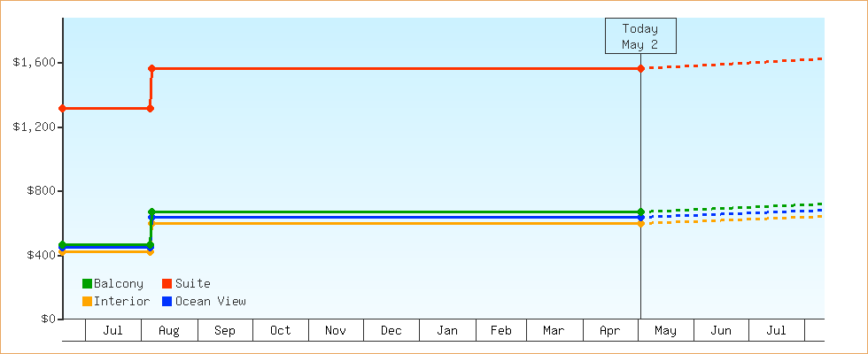Select the Sep month cell on the axis
The width and height of the screenshot is (868, 354).
[x=225, y=330]
